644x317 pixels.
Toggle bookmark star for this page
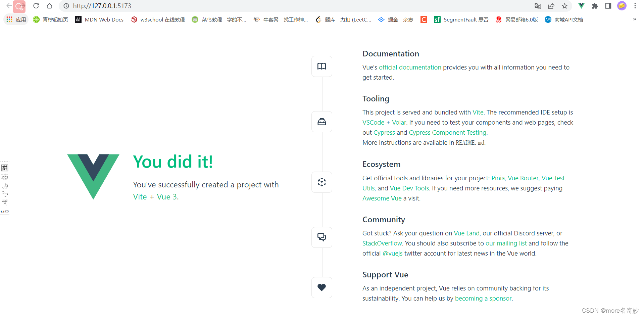(564, 6)
